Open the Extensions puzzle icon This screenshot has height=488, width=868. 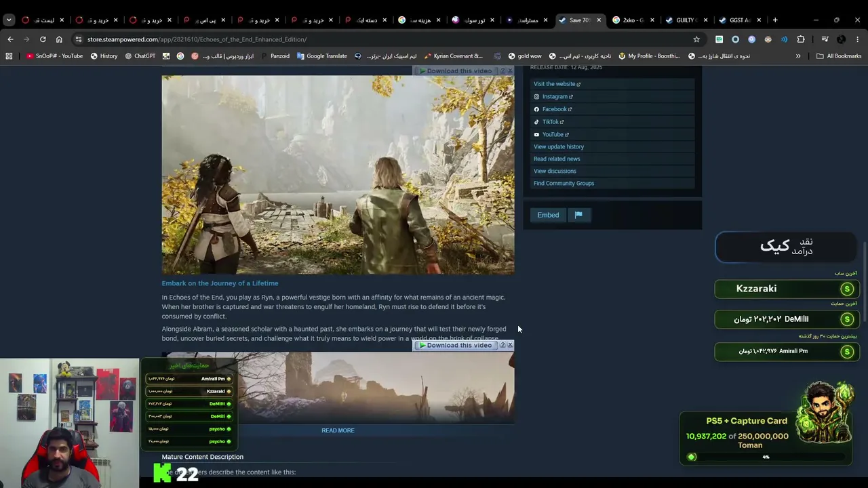tap(801, 39)
